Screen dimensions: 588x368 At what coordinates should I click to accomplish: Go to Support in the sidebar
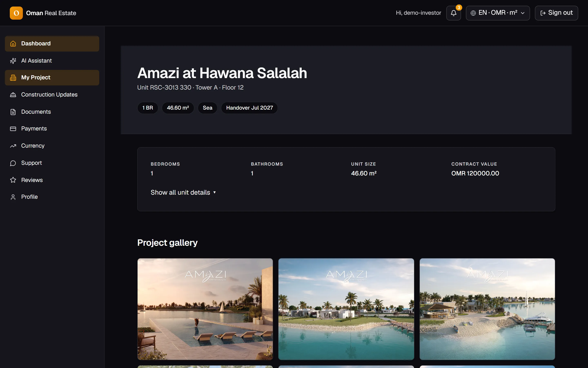click(x=52, y=163)
